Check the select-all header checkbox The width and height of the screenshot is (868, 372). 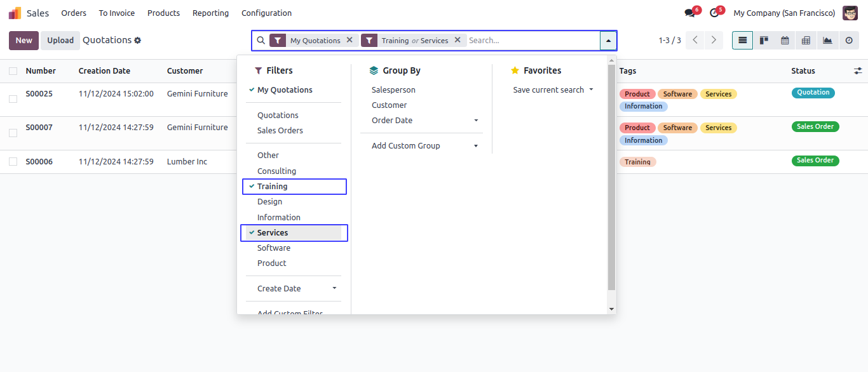[x=13, y=71]
